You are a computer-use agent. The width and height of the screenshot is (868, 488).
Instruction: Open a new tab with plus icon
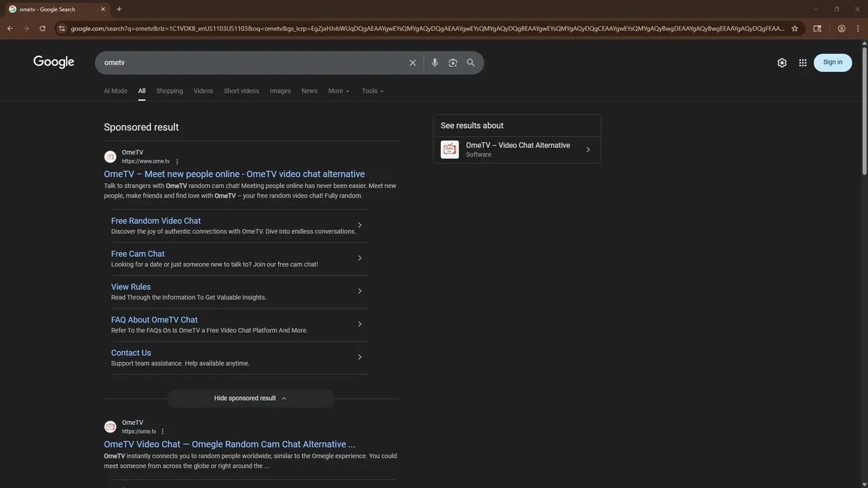click(119, 9)
